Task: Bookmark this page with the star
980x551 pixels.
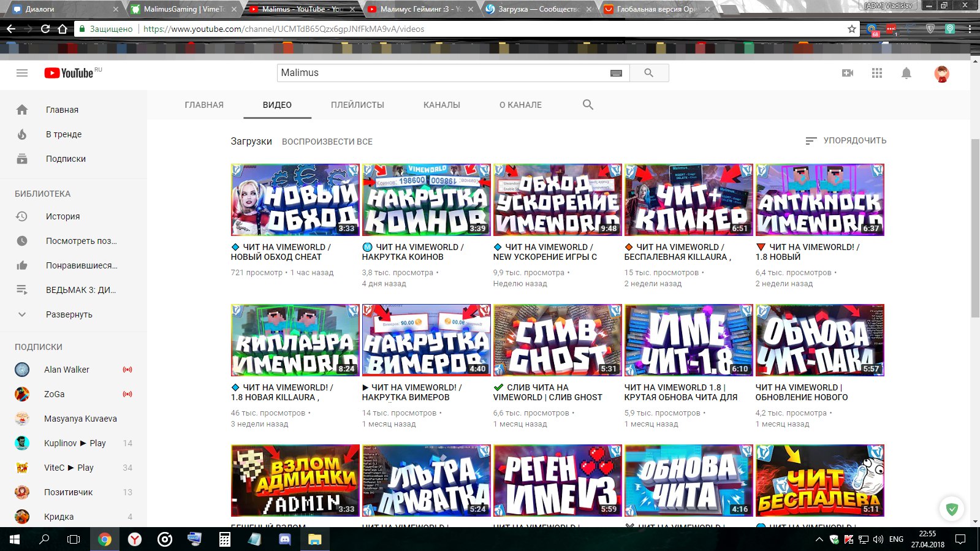Action: pyautogui.click(x=852, y=29)
